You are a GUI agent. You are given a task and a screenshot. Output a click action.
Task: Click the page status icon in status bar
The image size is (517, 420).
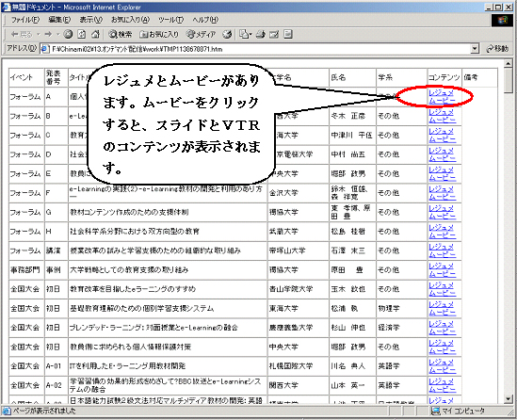[7, 412]
